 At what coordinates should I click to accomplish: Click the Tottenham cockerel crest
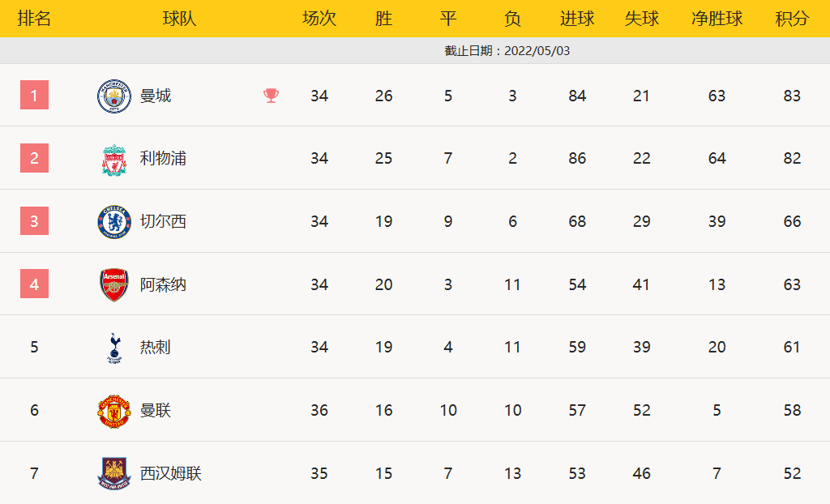(x=114, y=348)
